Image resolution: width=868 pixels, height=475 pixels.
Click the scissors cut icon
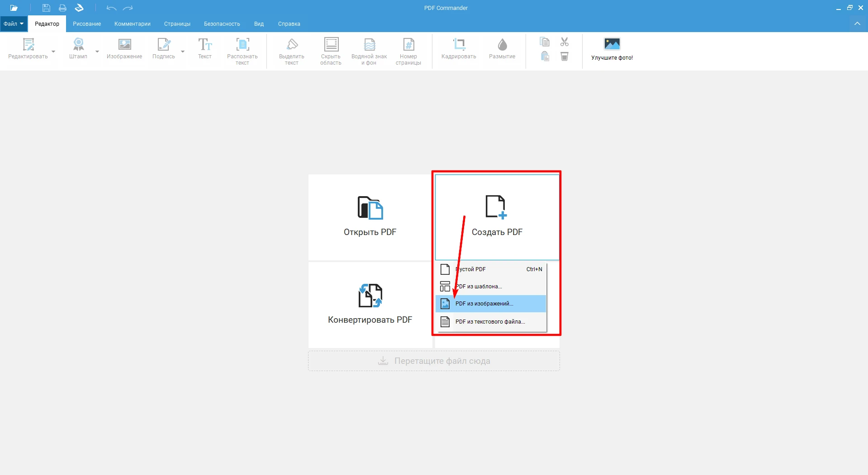564,42
